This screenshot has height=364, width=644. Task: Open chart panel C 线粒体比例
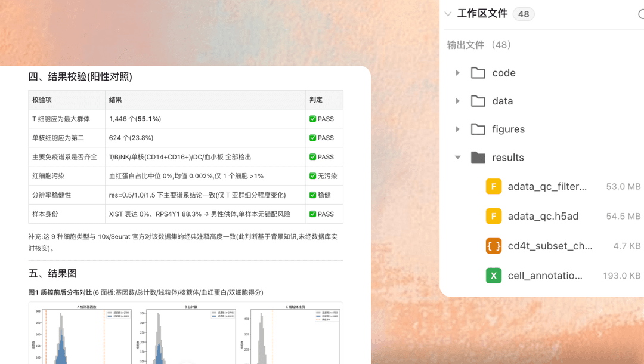[292, 335]
